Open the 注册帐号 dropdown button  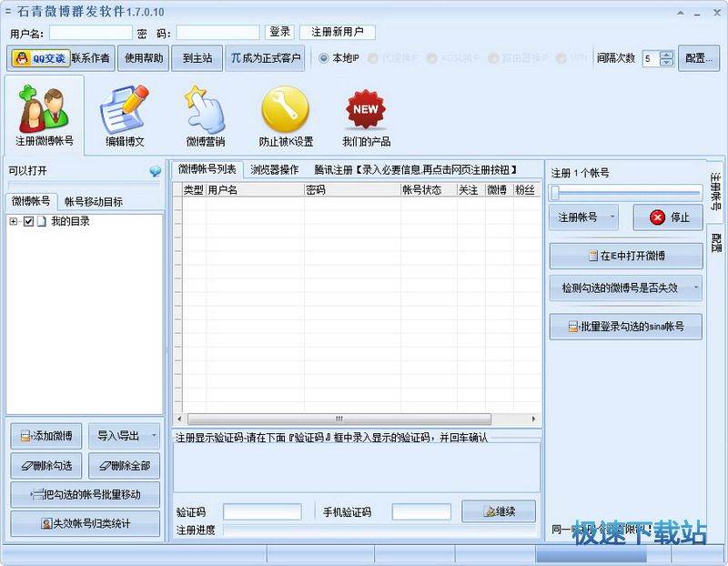click(x=584, y=217)
